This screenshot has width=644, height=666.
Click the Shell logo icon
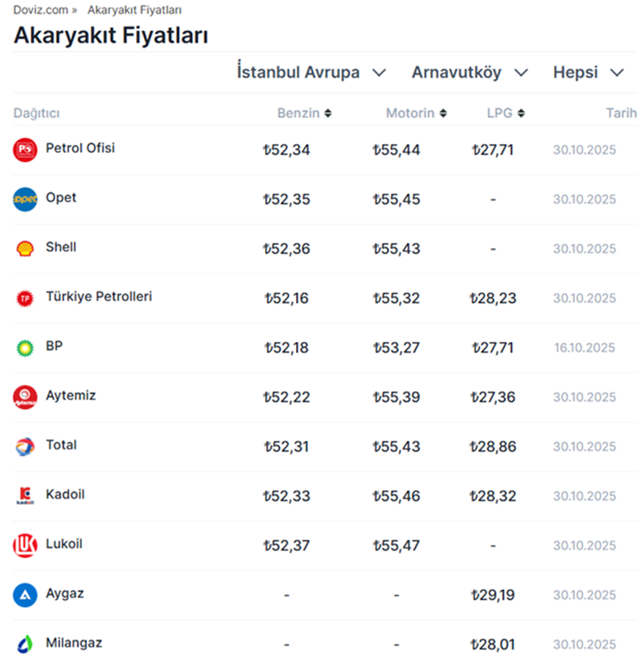coord(25,249)
